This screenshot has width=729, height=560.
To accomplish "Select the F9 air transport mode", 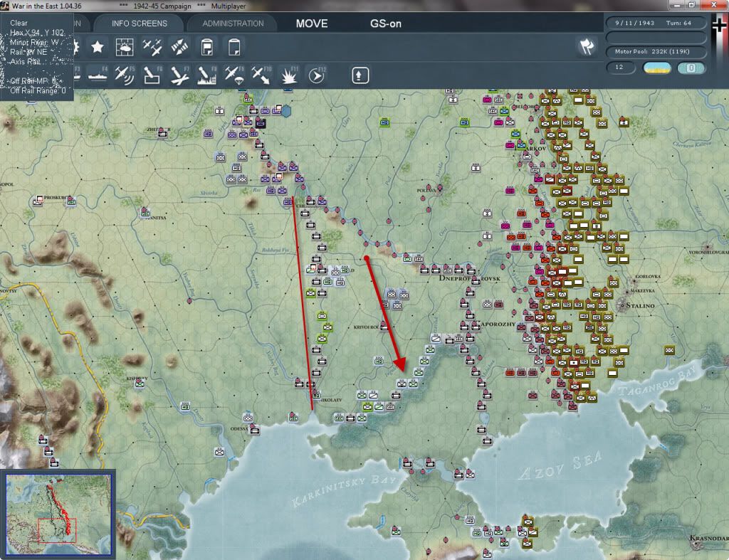I will [x=234, y=75].
